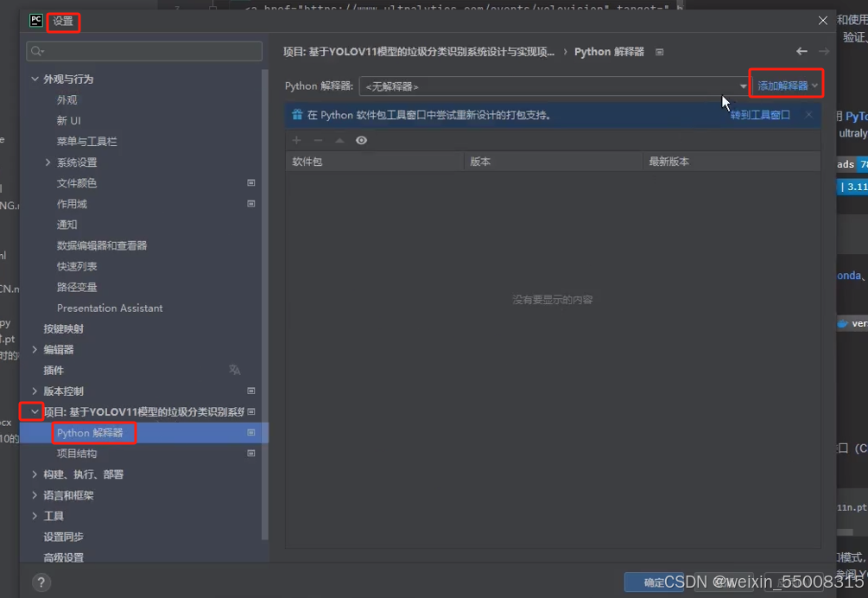This screenshot has width=868, height=598.
Task: Dismiss the packaging support banner
Action: [808, 115]
